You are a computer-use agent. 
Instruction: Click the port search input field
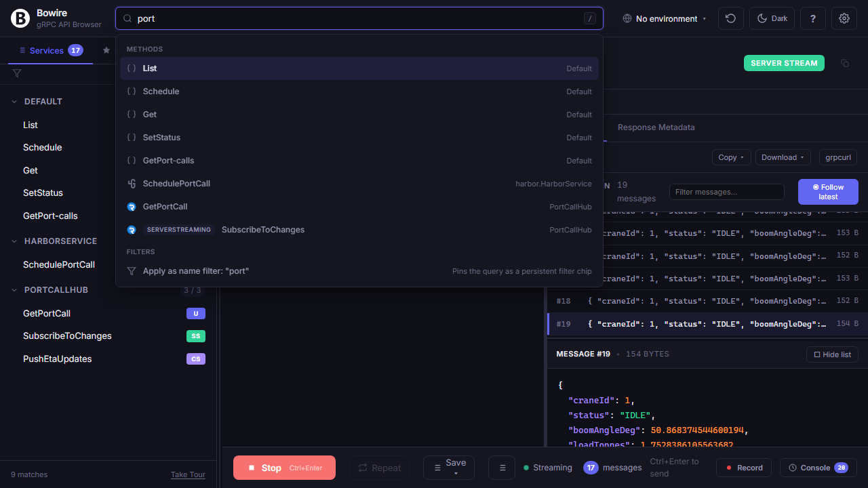tap(359, 18)
